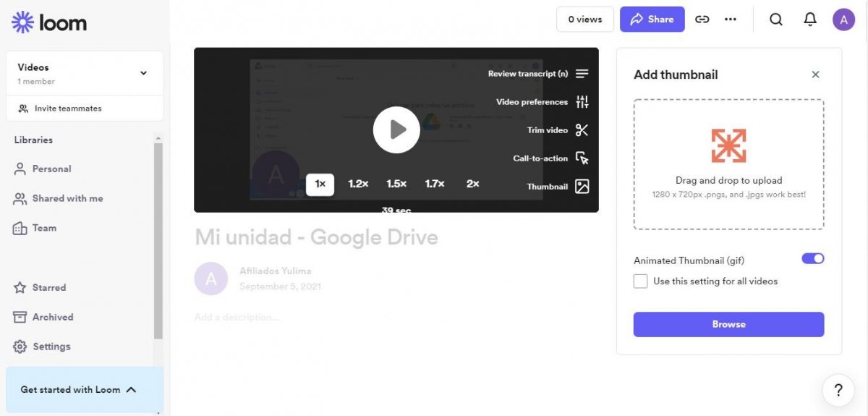Set playback speed to 1.2×
The image size is (868, 416).
[x=359, y=184]
